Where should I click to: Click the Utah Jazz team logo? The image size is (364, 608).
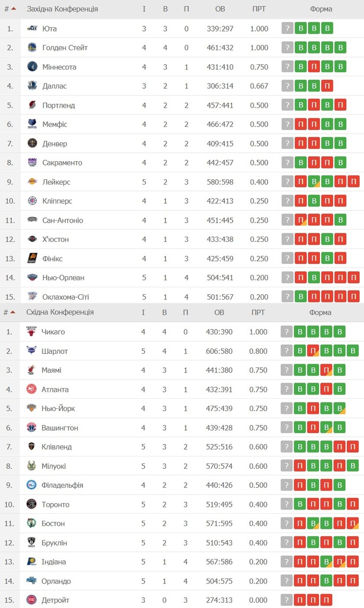click(33, 28)
